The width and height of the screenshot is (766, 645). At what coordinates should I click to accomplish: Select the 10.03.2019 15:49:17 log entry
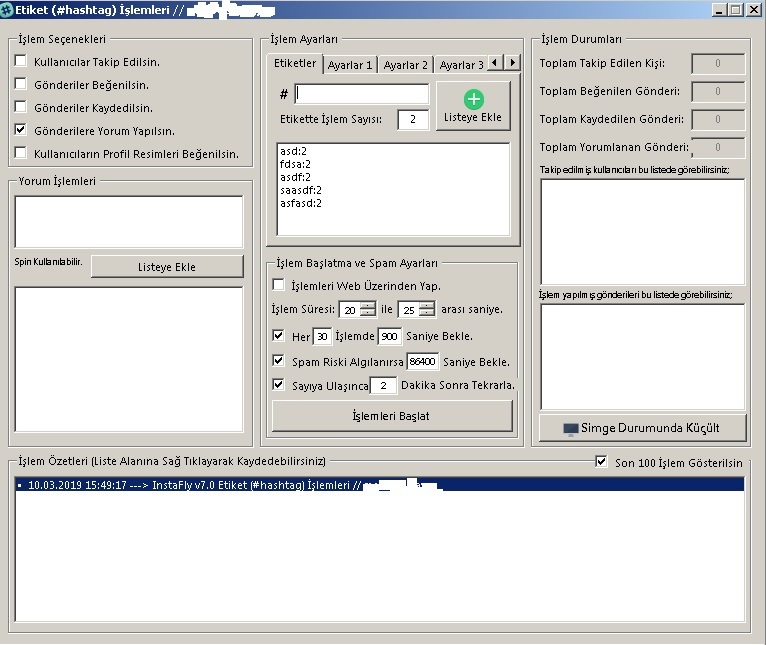pos(380,485)
